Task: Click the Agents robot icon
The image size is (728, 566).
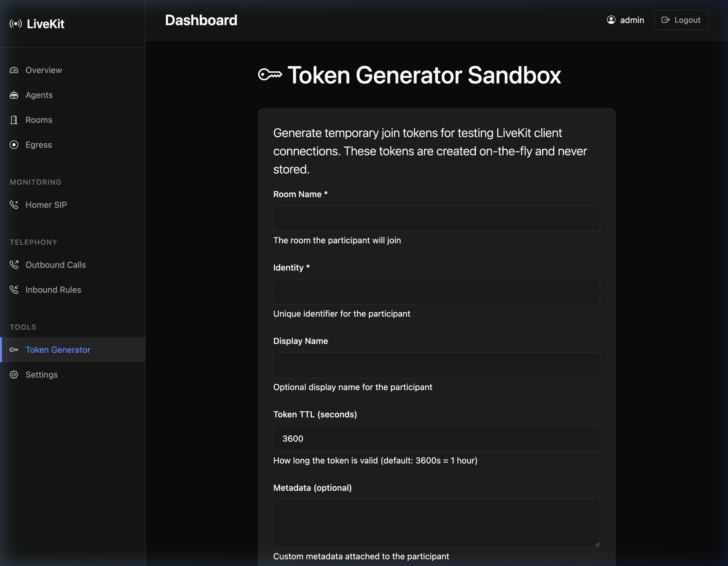Action: (14, 95)
